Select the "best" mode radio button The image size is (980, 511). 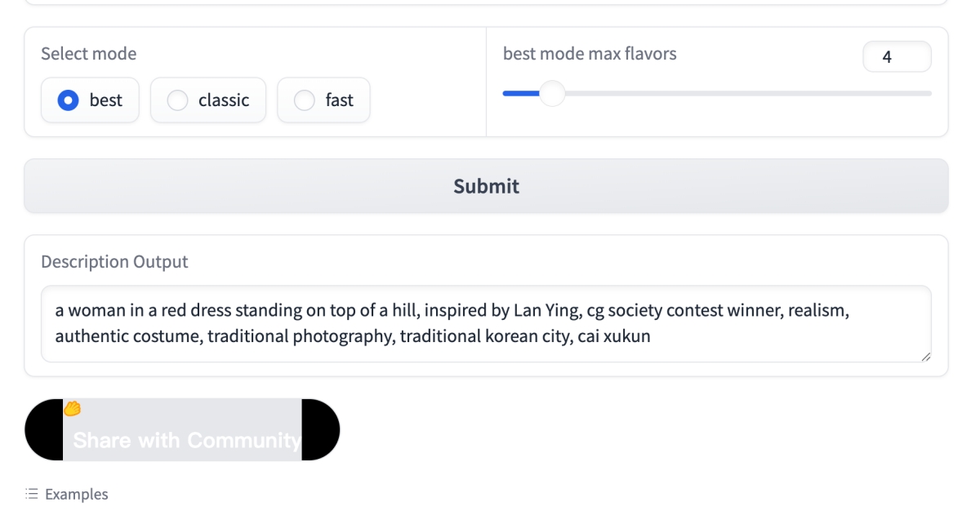point(69,100)
